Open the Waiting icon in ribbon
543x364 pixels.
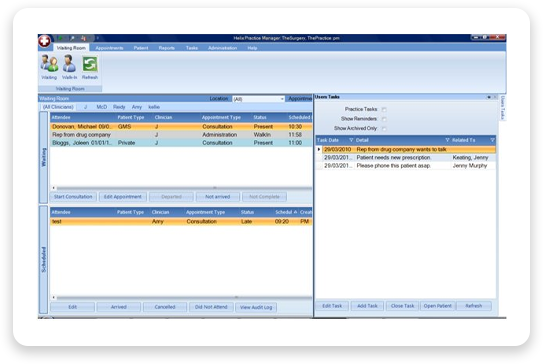[49, 67]
